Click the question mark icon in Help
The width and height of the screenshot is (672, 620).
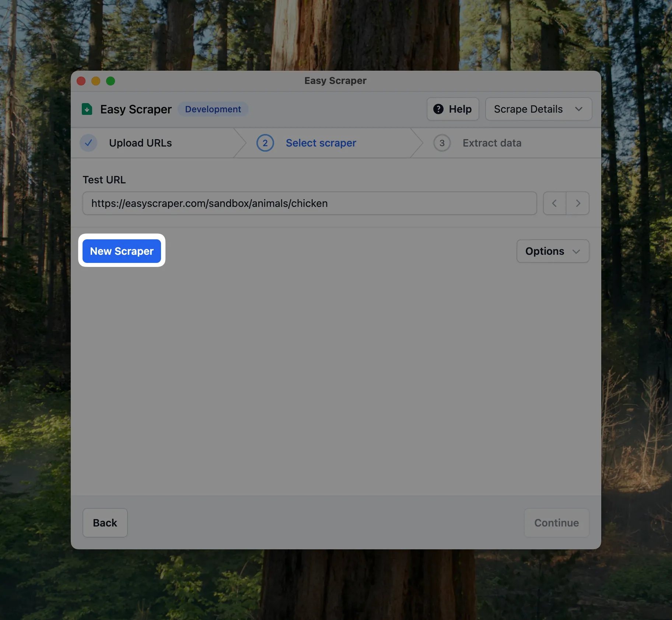438,109
